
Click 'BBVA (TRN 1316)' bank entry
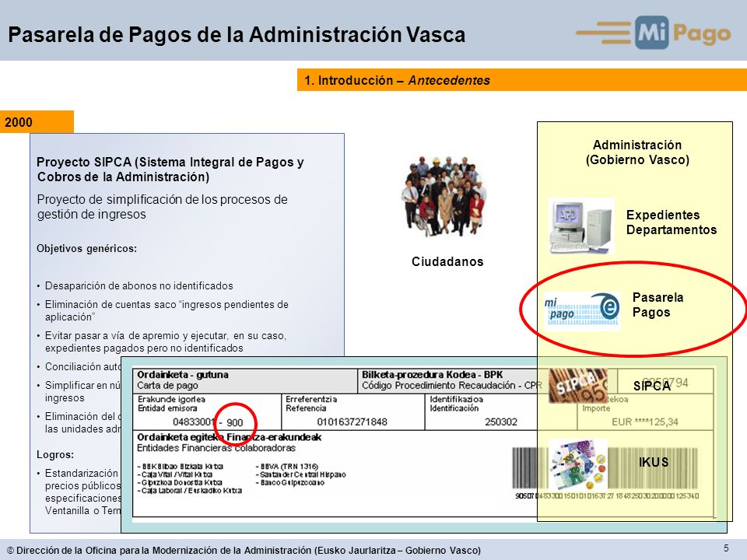[287, 467]
